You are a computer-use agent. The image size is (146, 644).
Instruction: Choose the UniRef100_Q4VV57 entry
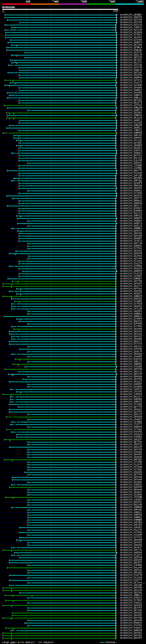click(x=131, y=638)
